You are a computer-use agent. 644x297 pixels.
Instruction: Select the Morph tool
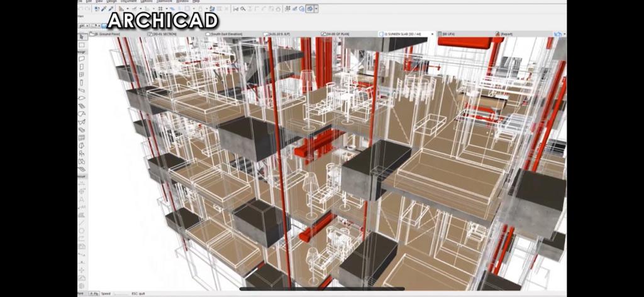81,145
